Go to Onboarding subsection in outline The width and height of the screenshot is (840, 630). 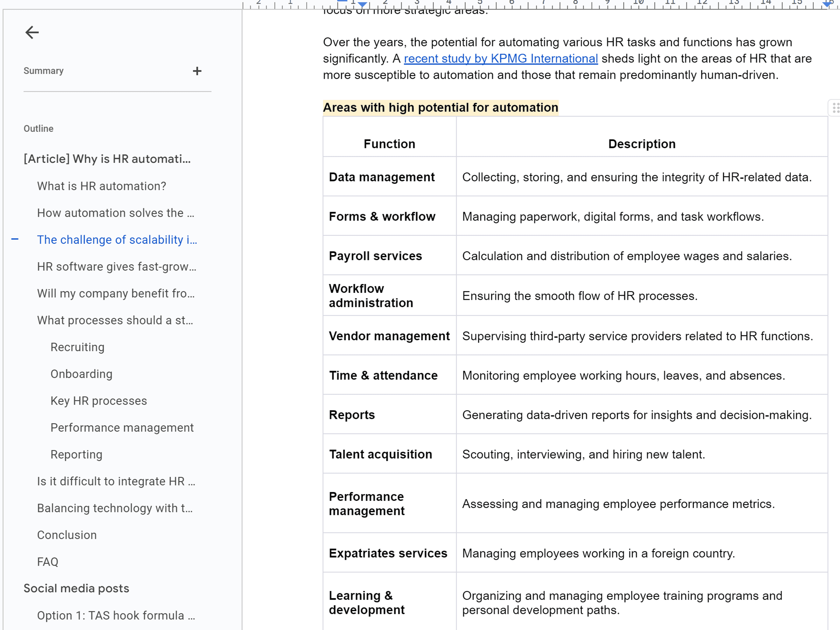81,374
